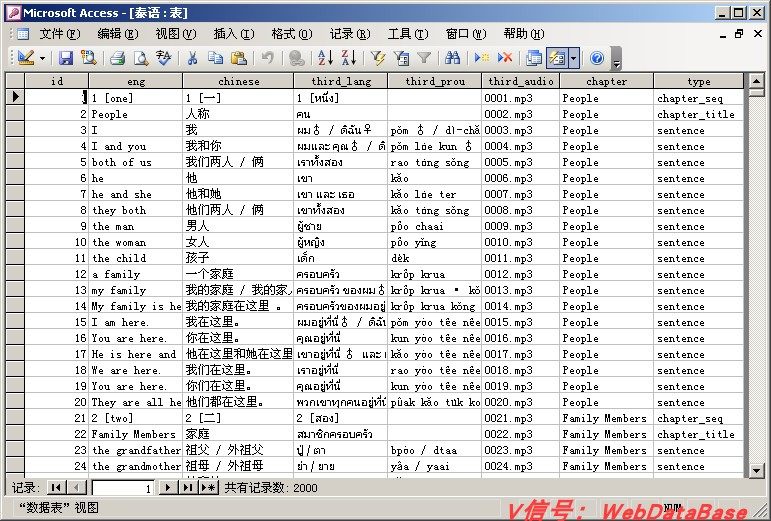Open the 窗口(W) menu
The image size is (771, 521).
tap(466, 34)
